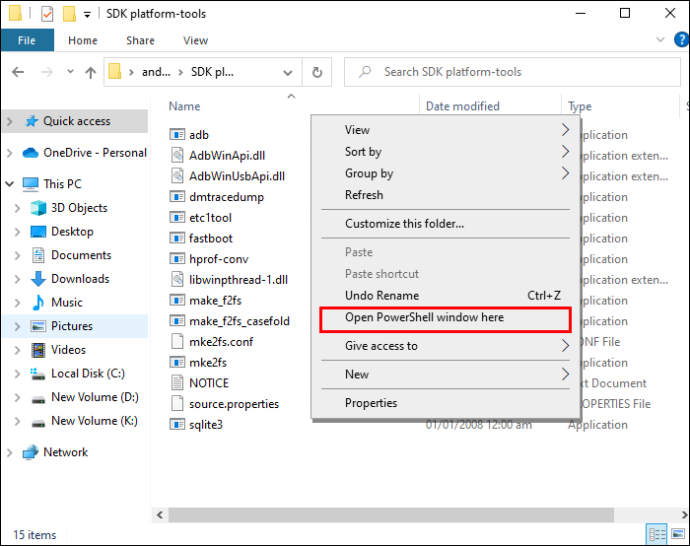
Task: Select Music in the navigation pane
Action: [x=66, y=302]
